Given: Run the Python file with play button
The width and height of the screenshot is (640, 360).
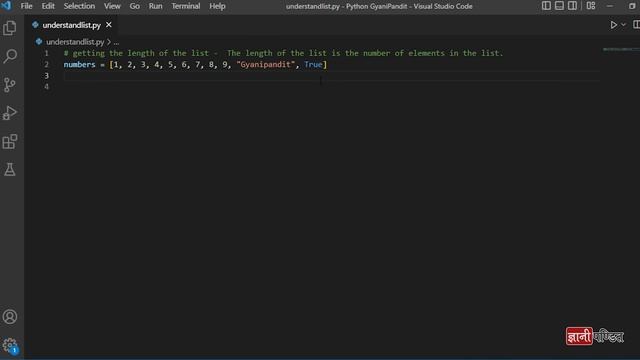Looking at the screenshot, I should click(613, 25).
